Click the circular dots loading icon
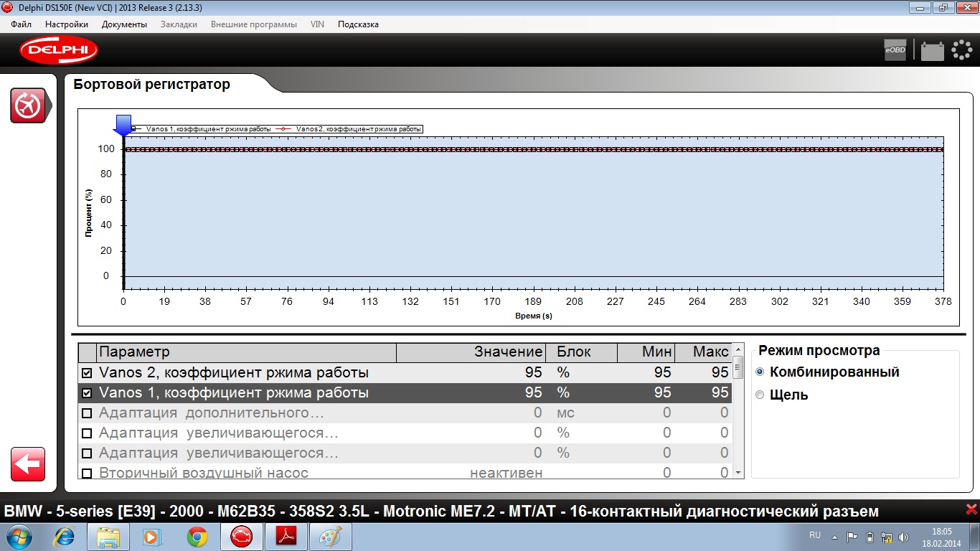Screen dimensions: 980x551 (961, 50)
